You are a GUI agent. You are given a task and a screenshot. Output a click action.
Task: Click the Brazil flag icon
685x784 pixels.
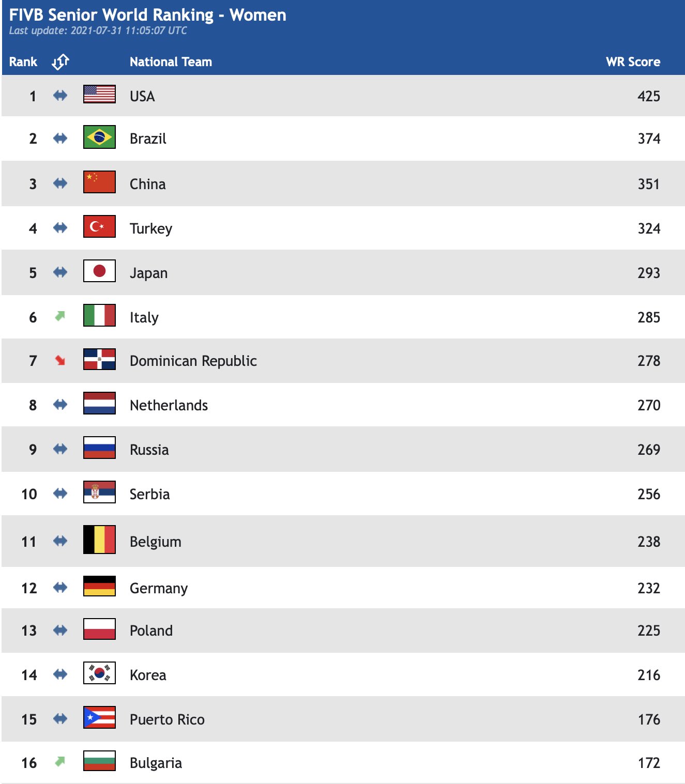(99, 137)
